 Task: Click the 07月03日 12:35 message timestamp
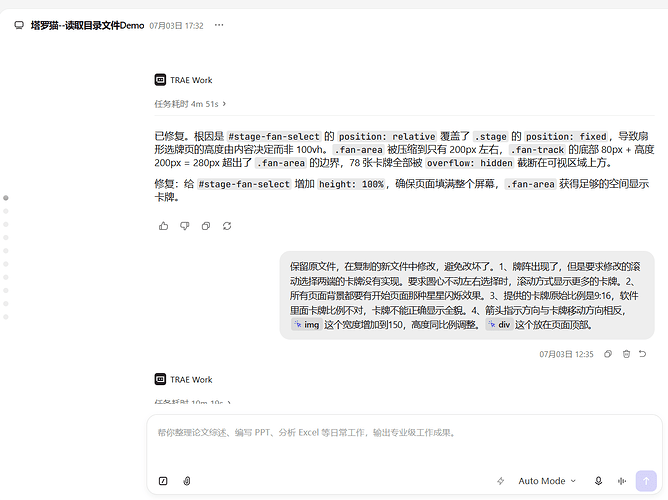(x=566, y=354)
